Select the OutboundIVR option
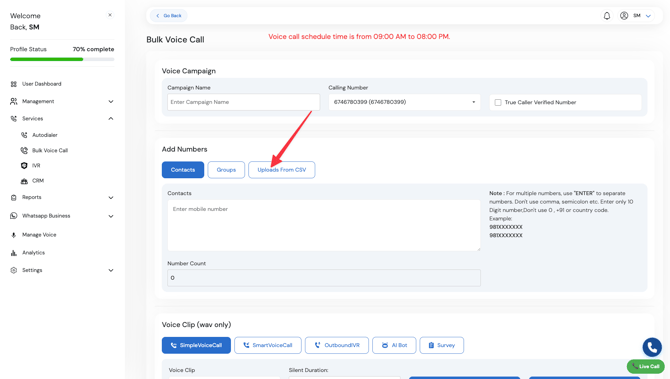This screenshot has width=670, height=379. tap(337, 345)
